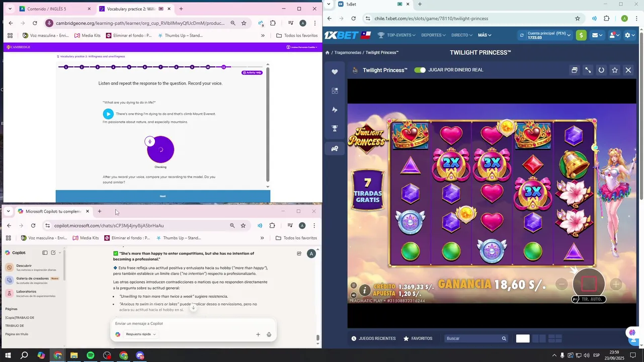Expand hidden bookmarks in the Copilot window

coord(262,238)
